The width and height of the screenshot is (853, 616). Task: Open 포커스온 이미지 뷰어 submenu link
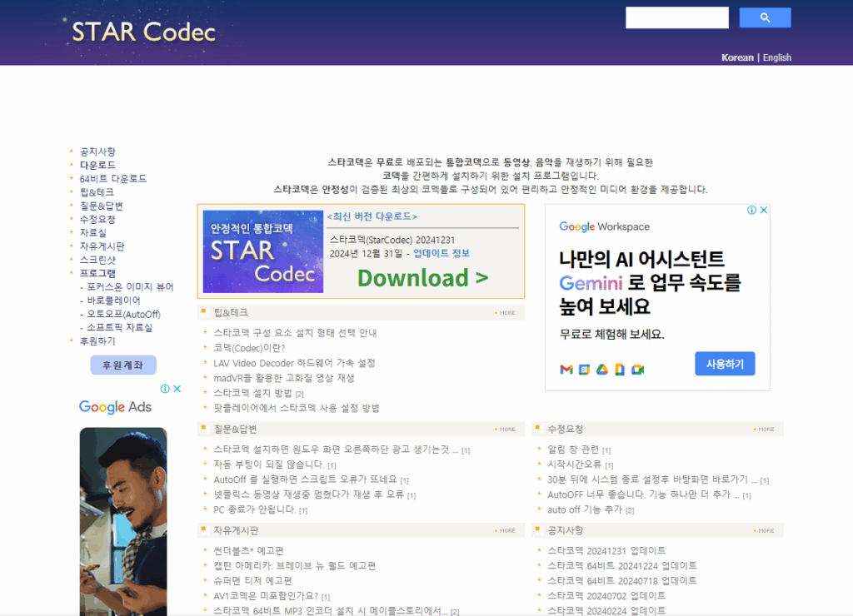click(130, 287)
